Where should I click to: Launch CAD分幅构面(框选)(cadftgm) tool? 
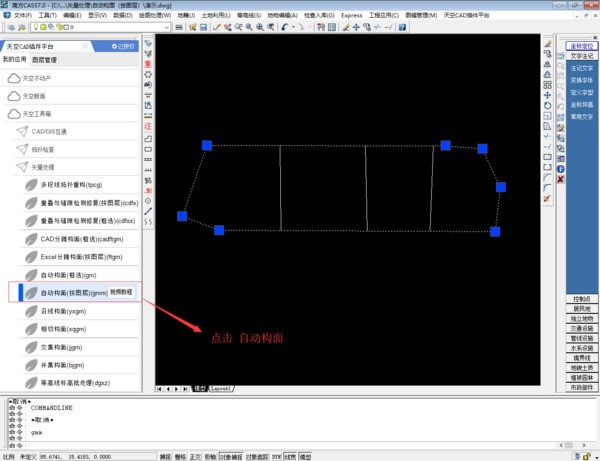tap(79, 239)
